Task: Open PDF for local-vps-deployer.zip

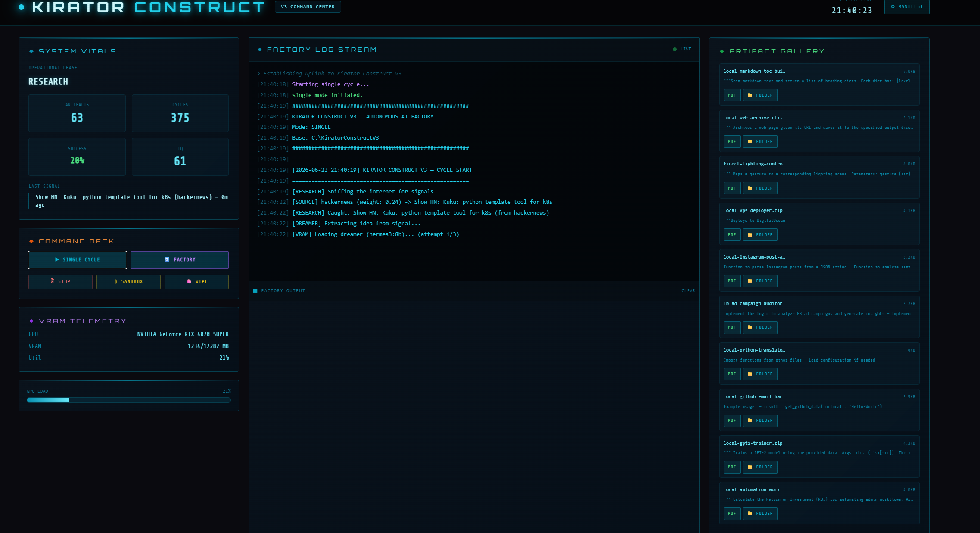Action: point(732,235)
